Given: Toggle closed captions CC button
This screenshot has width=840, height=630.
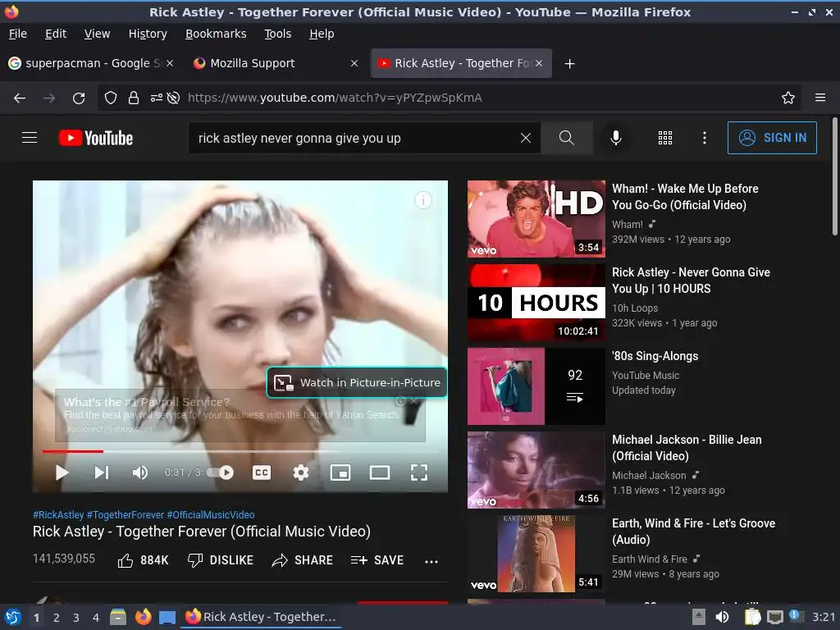Looking at the screenshot, I should [x=262, y=472].
